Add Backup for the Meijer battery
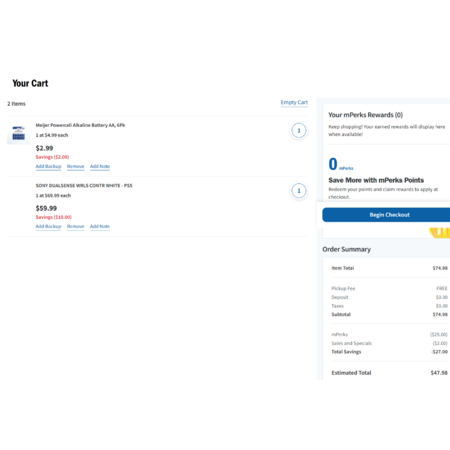 coord(48,166)
